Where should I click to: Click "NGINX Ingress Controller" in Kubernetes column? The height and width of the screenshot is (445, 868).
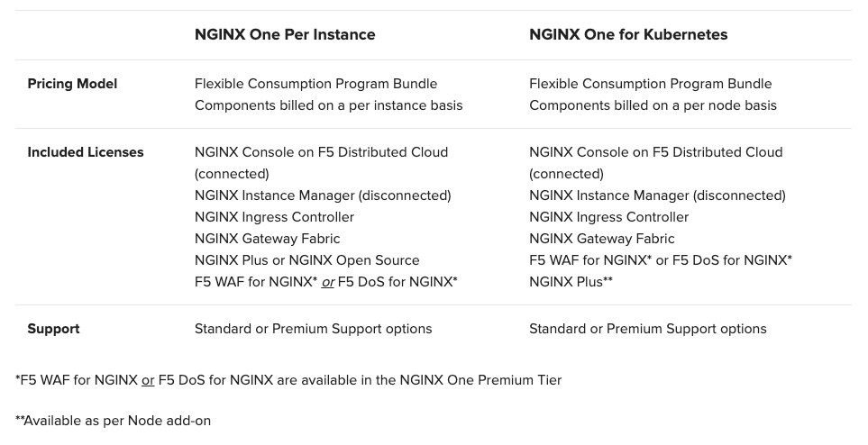[608, 217]
